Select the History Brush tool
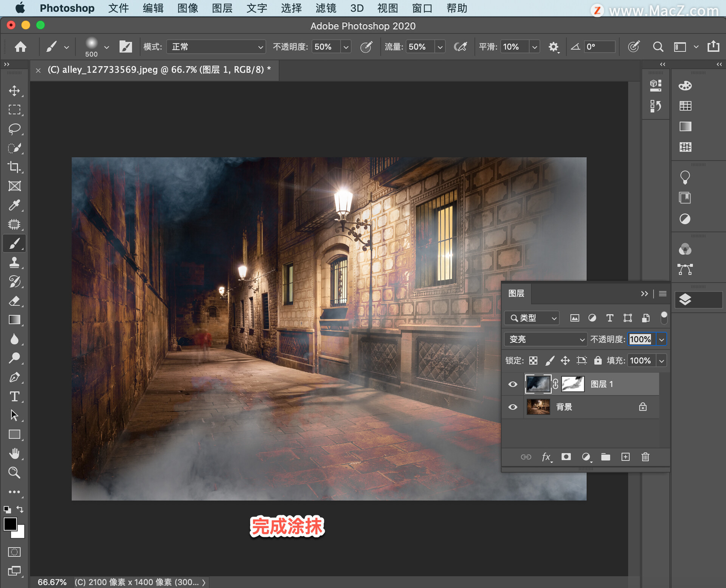 pyautogui.click(x=14, y=282)
